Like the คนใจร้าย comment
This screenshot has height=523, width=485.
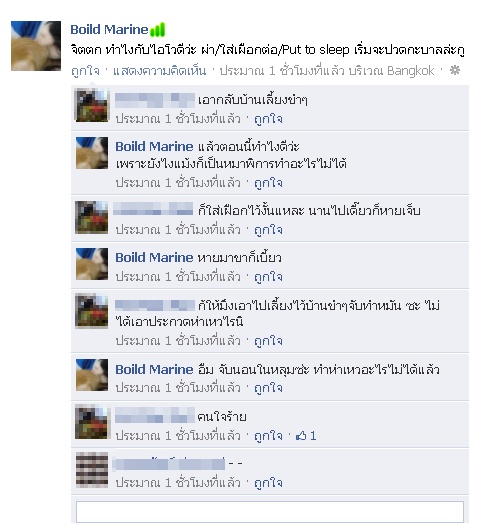(x=268, y=436)
